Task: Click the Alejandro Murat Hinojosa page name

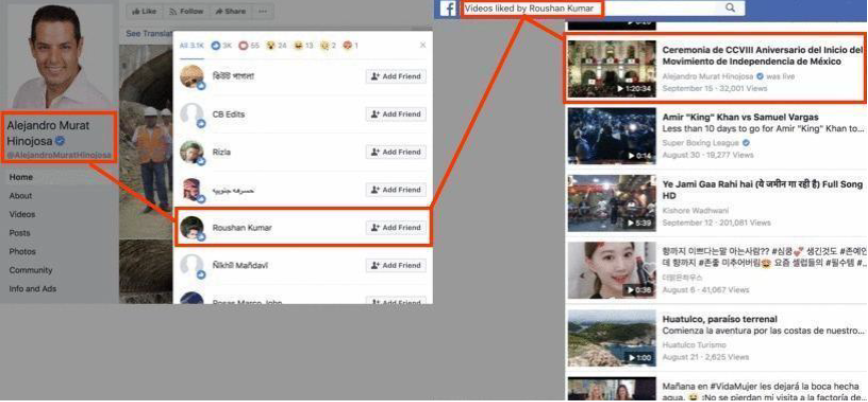Action: [48, 133]
